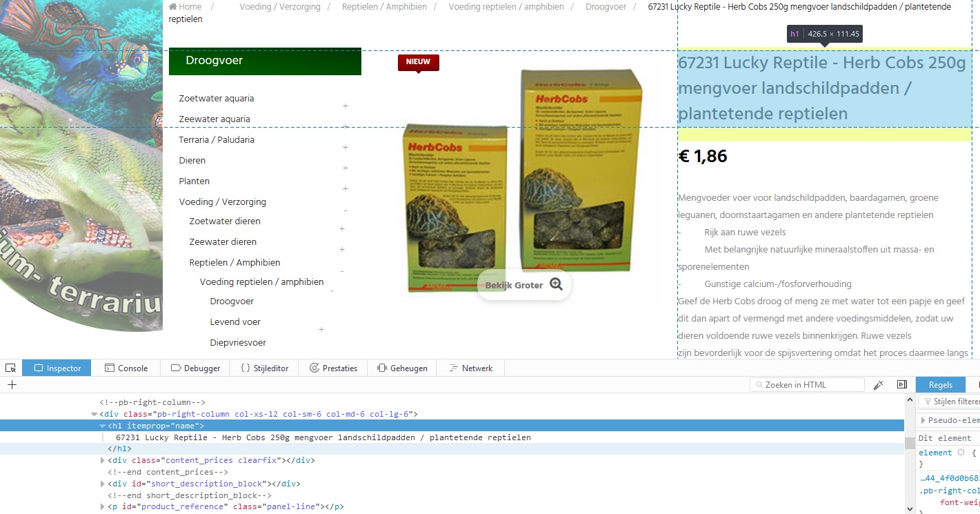Select the end content_prices comment node
The image size is (980, 514).
(x=168, y=472)
